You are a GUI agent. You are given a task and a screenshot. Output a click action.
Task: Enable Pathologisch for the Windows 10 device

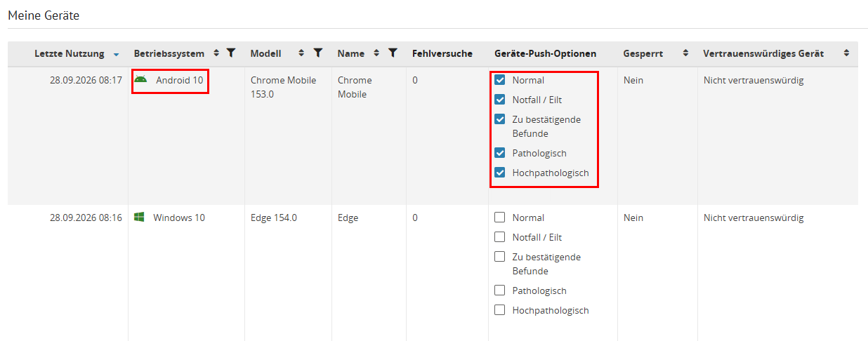500,290
